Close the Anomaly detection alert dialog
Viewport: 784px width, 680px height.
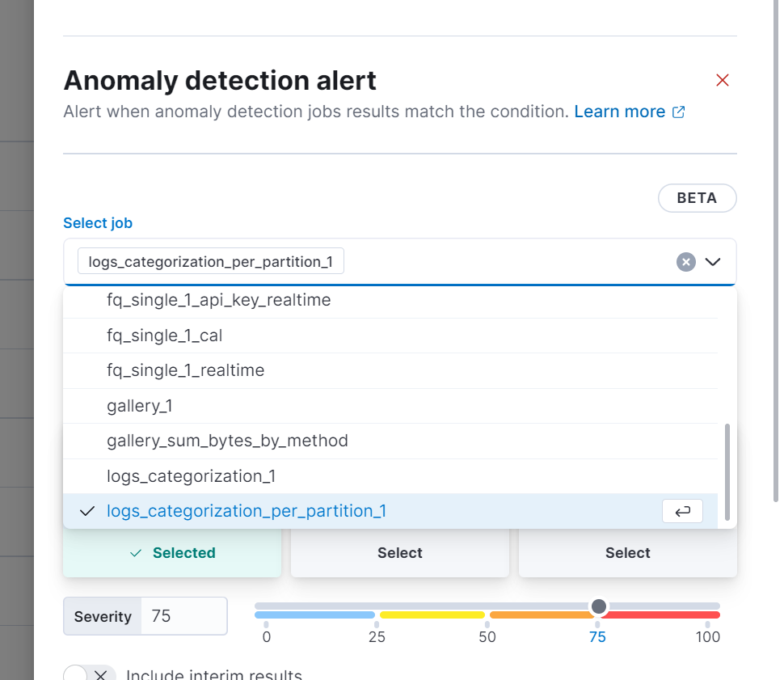(x=723, y=80)
